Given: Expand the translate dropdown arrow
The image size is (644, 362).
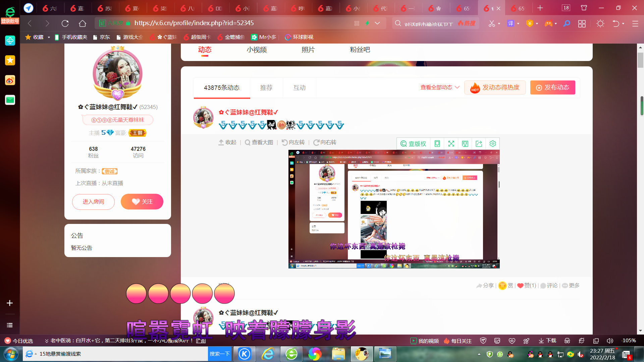Looking at the screenshot, I should point(518,24).
